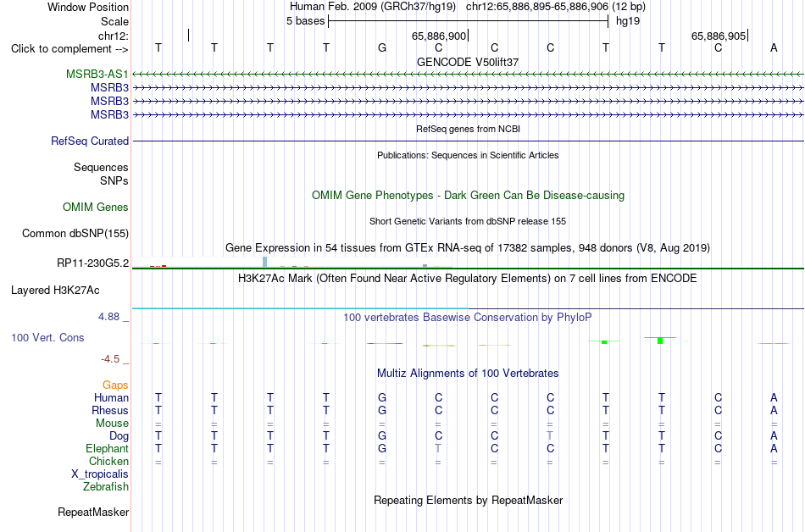The image size is (805, 532).
Task: Select the Mouse alignment row label
Action: (x=112, y=424)
